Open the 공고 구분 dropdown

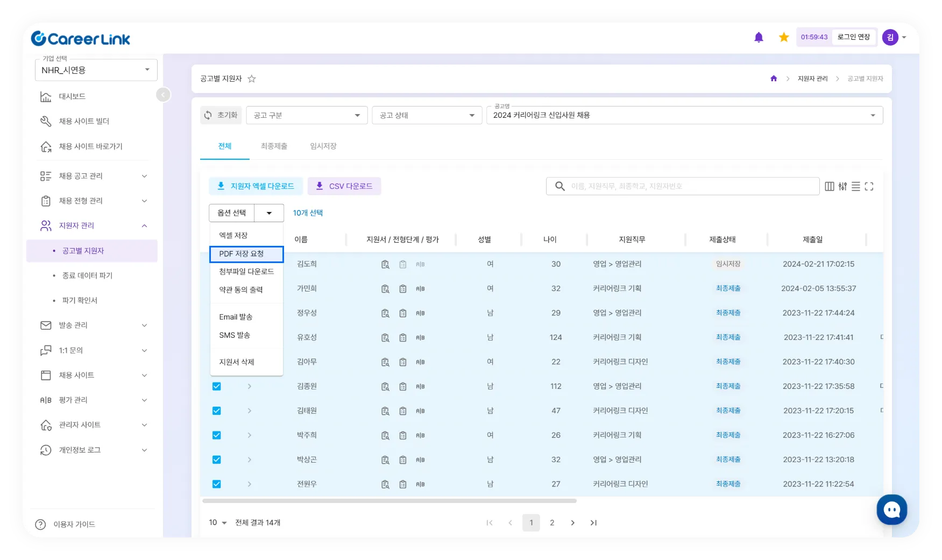(307, 115)
